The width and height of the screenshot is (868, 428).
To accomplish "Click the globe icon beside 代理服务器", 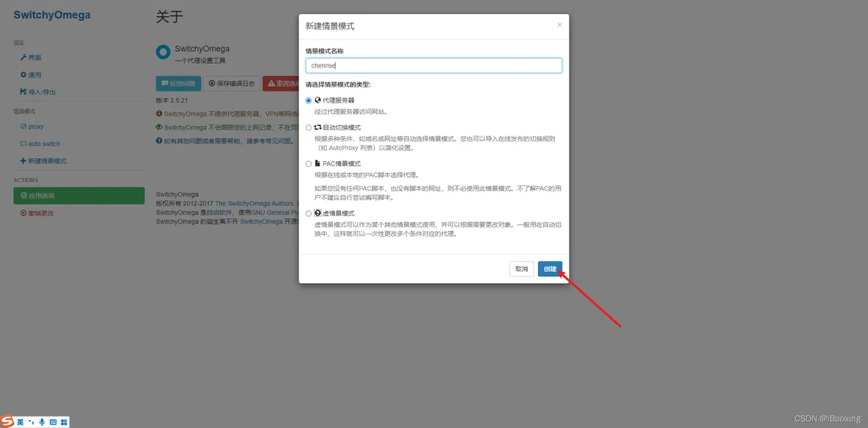I will click(x=317, y=100).
